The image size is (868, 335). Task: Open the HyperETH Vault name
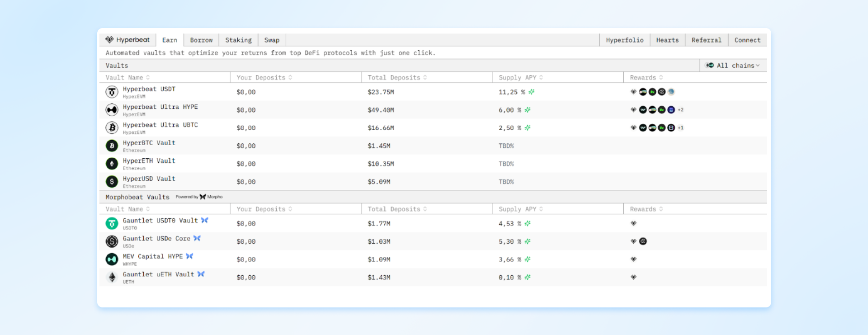point(149,160)
